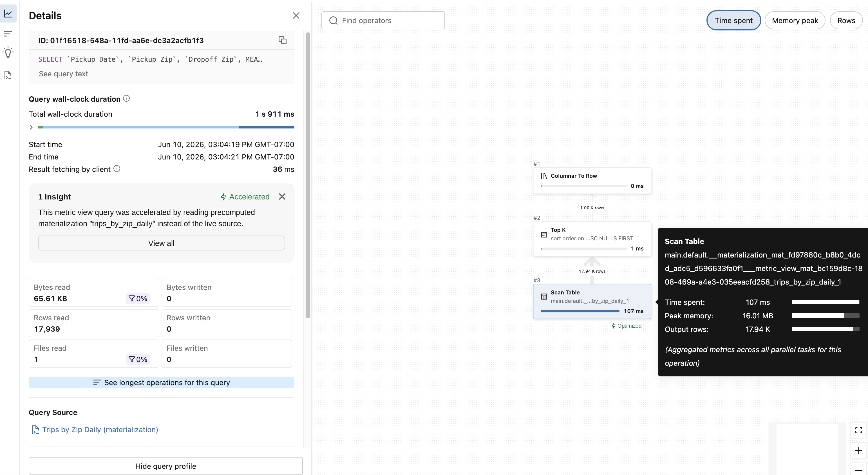The image size is (868, 475).
Task: Click Scan Table node table icon
Action: [544, 297]
